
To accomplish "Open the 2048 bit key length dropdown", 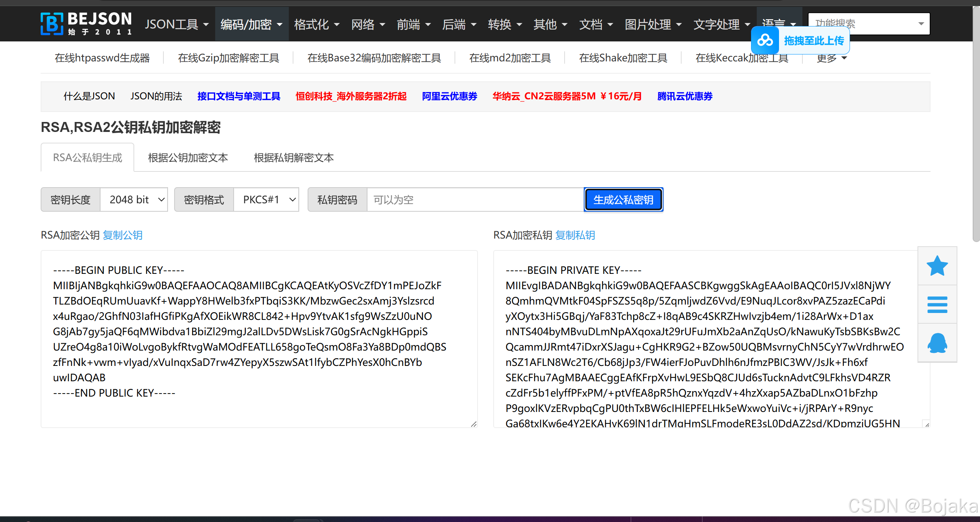I will (x=134, y=199).
